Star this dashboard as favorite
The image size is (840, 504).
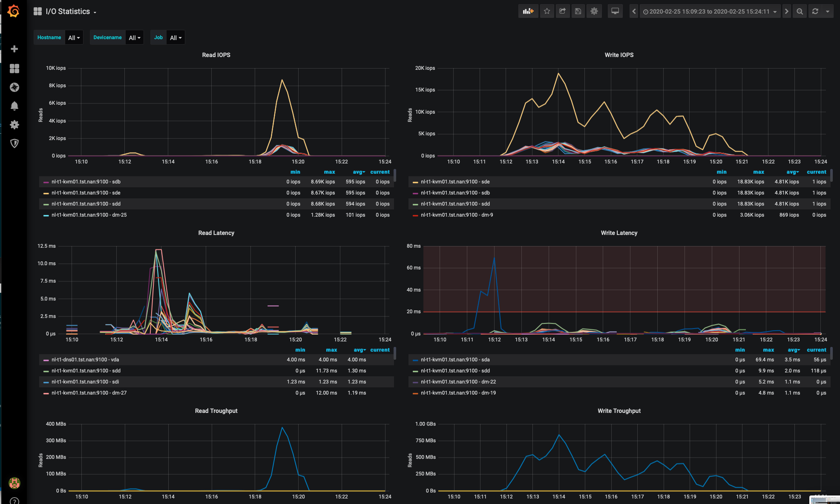tap(547, 11)
